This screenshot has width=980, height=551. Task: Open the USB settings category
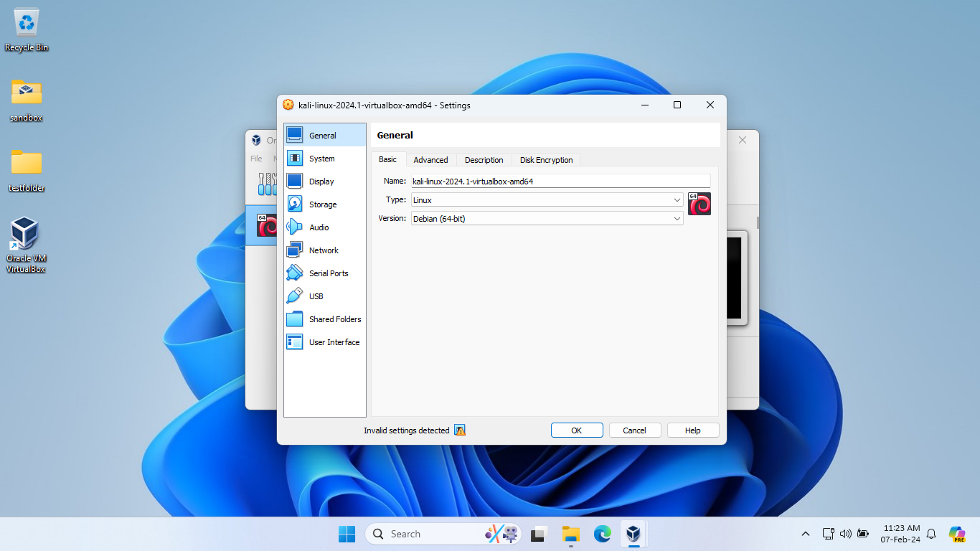pos(324,296)
